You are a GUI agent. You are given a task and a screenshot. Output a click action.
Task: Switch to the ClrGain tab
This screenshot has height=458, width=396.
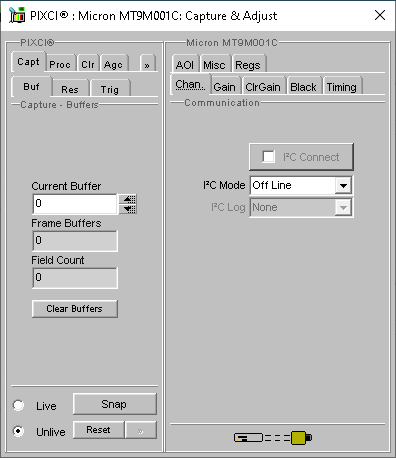[263, 86]
